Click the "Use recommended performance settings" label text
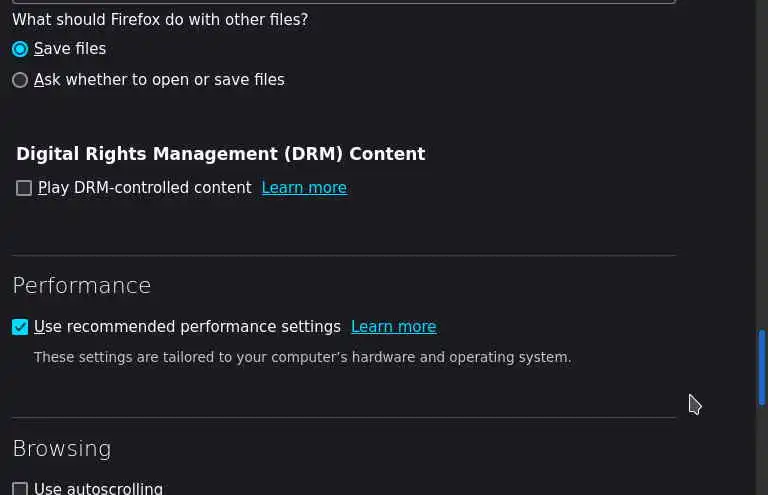Image resolution: width=768 pixels, height=495 pixels. [188, 327]
